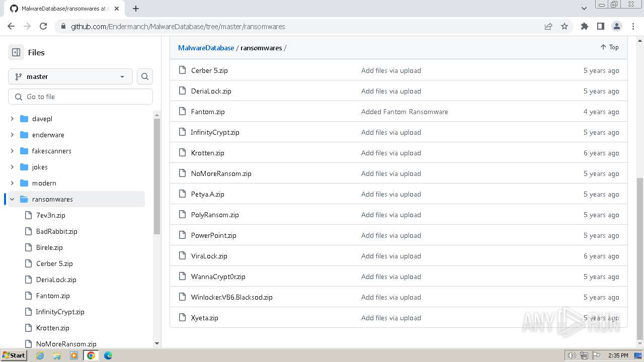Collapse the ransomwares folder
The image size is (644, 362).
(12, 199)
